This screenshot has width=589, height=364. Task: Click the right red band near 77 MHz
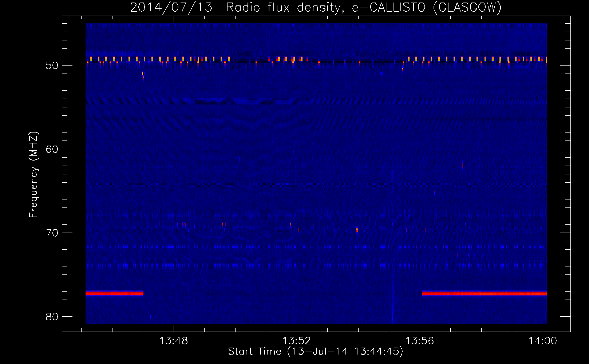point(484,293)
